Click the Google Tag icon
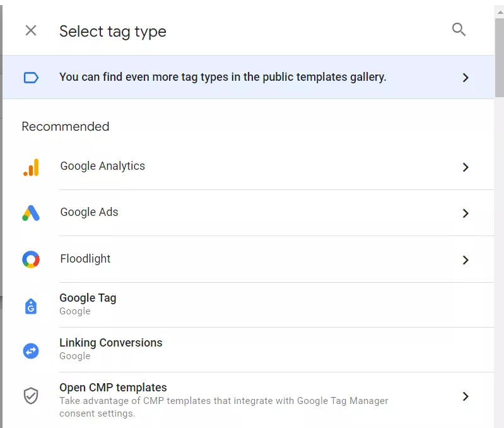The width and height of the screenshot is (504, 428). (x=31, y=306)
